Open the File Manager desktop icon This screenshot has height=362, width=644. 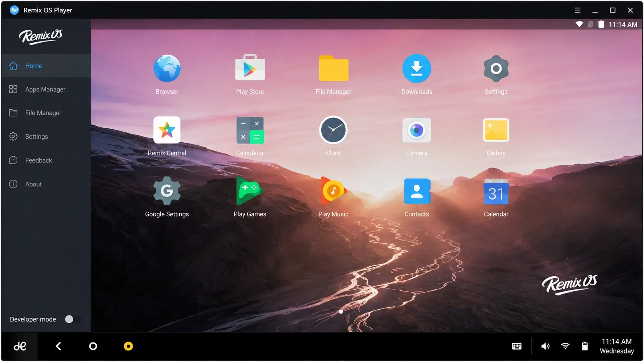pyautogui.click(x=334, y=68)
